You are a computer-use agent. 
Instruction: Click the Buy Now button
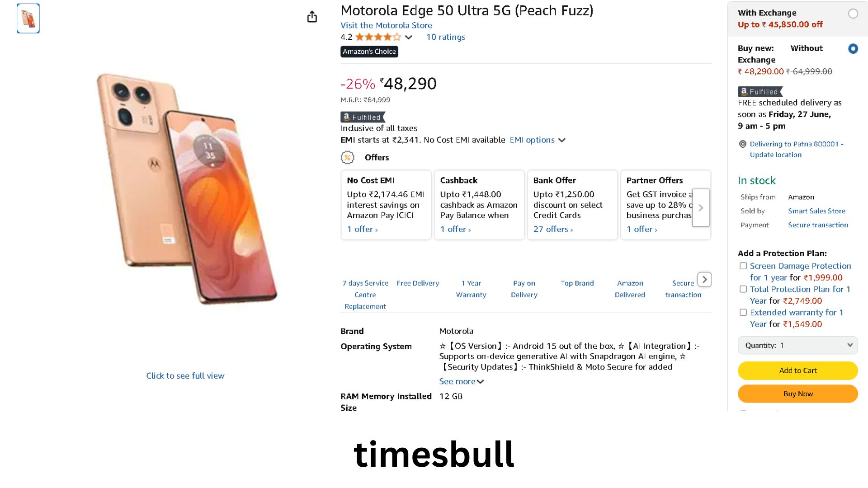coord(797,394)
